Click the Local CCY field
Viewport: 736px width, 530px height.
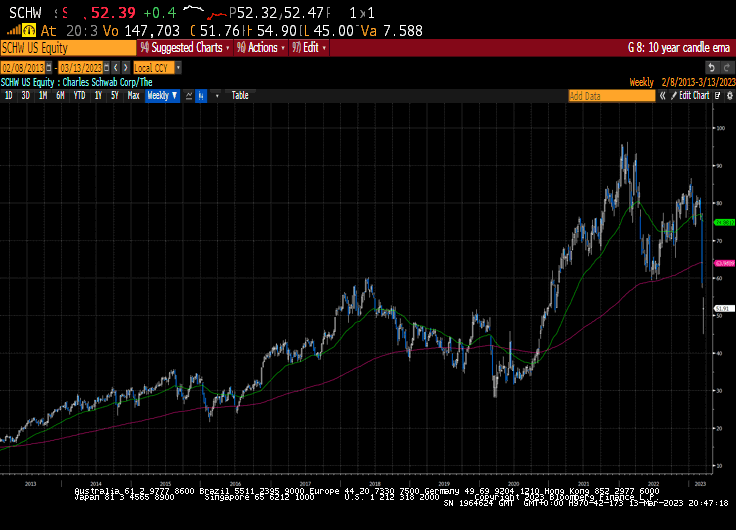(x=154, y=68)
